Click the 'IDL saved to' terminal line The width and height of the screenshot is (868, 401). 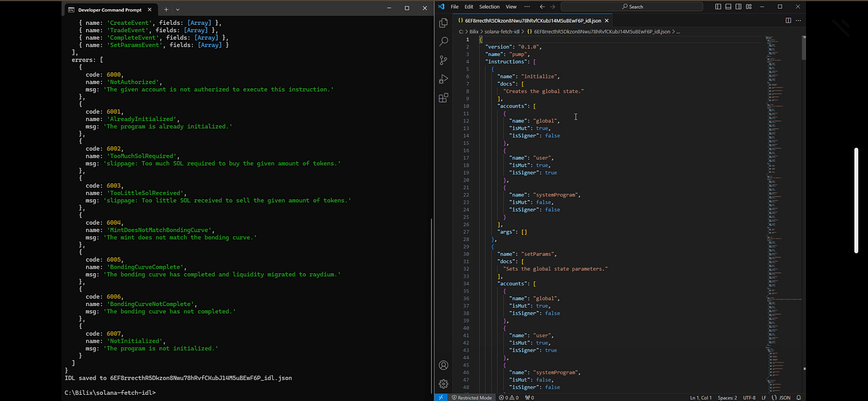178,377
